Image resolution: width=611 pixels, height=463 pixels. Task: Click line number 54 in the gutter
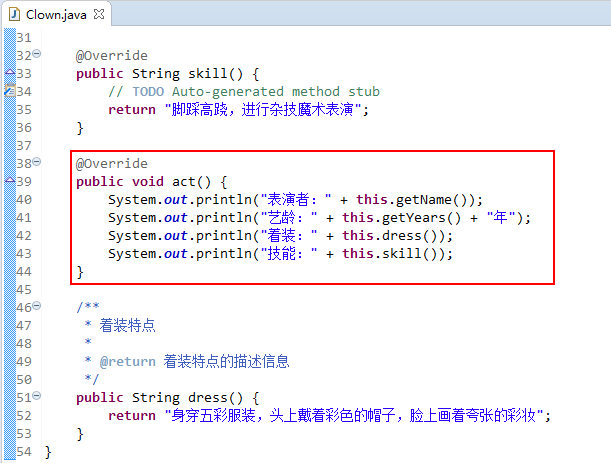click(x=24, y=452)
